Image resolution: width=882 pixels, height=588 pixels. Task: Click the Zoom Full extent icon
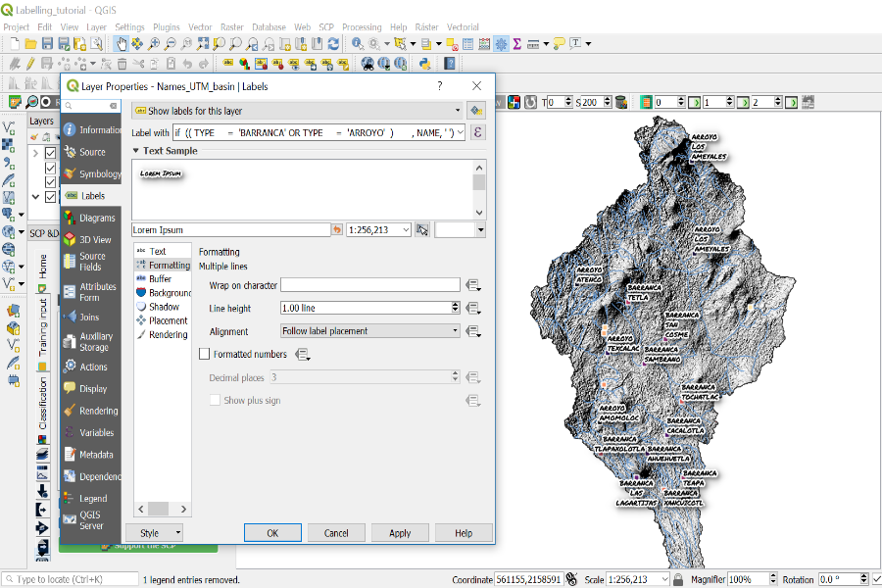(x=203, y=44)
